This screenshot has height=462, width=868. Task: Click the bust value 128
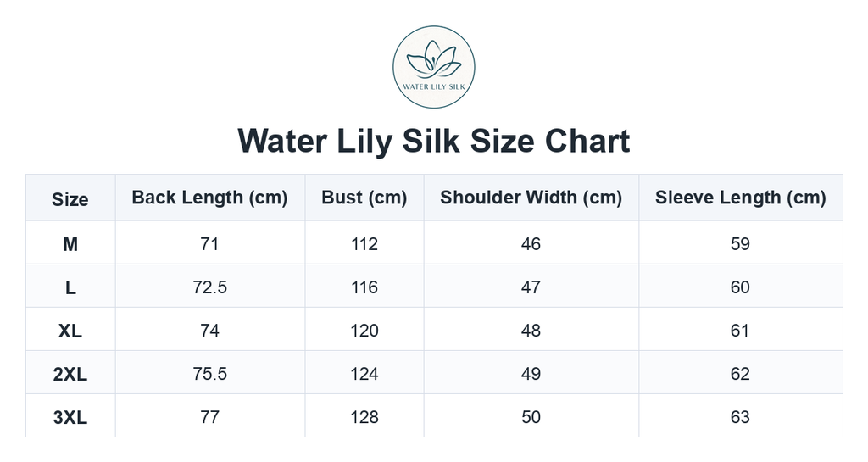[x=364, y=417]
